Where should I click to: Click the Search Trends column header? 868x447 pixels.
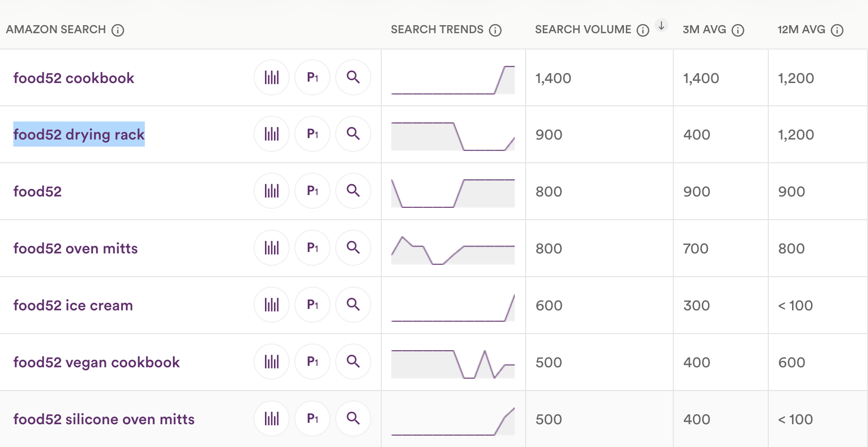pos(437,29)
